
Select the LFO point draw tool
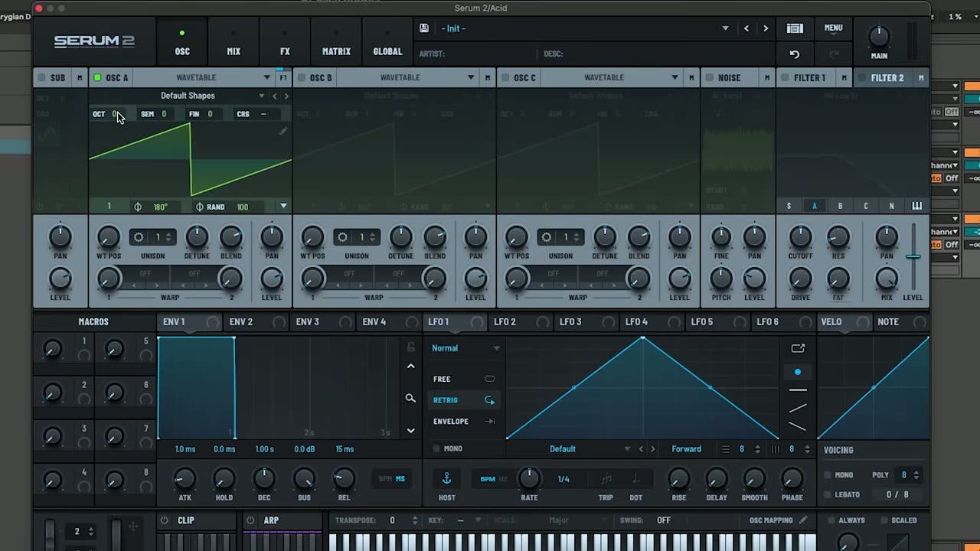[798, 372]
